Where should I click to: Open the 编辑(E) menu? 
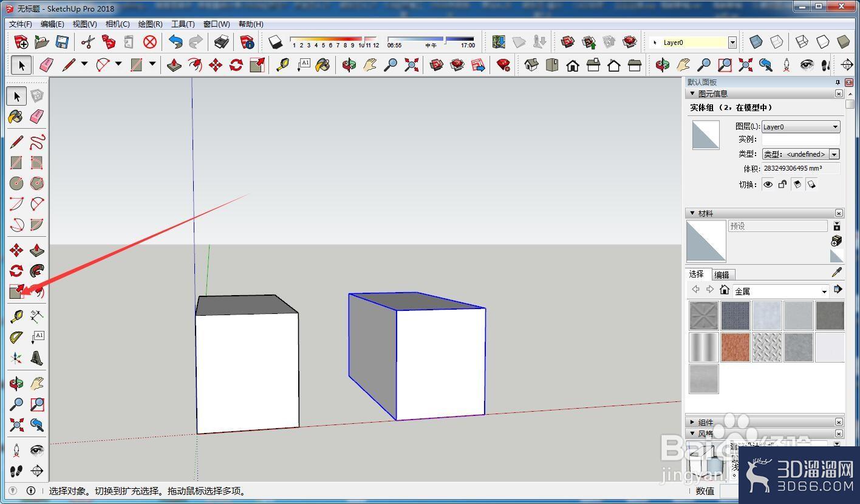click(x=52, y=24)
